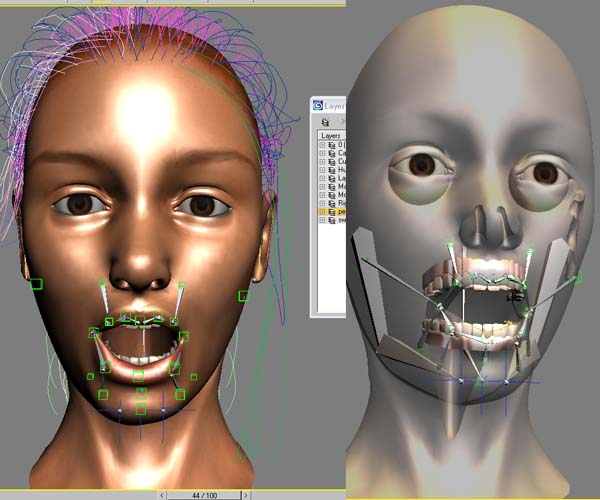Go to previous frame with the left arrow

pos(162,495)
